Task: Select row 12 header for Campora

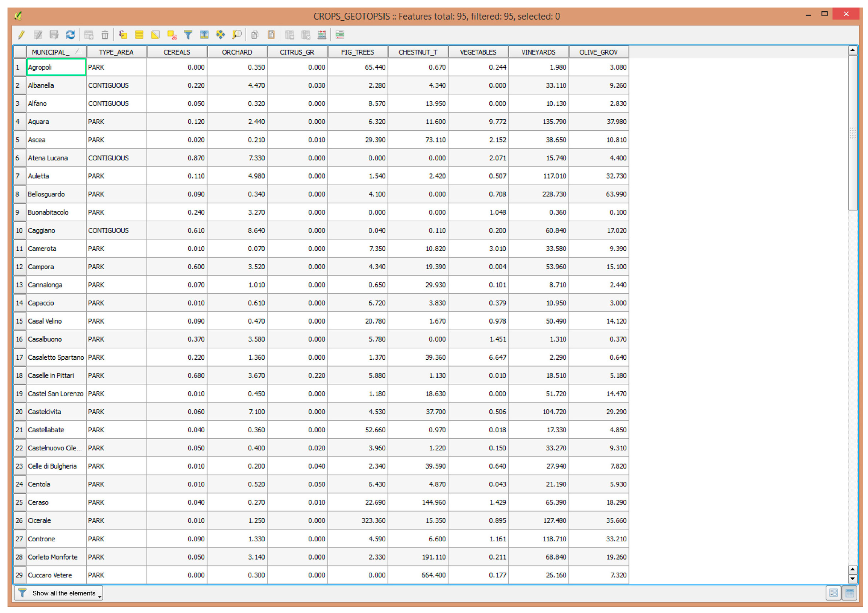Action: [x=19, y=267]
